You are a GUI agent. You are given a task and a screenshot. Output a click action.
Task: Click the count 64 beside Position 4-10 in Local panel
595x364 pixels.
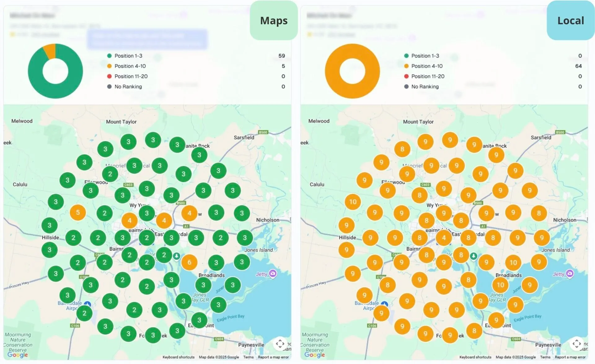(579, 66)
